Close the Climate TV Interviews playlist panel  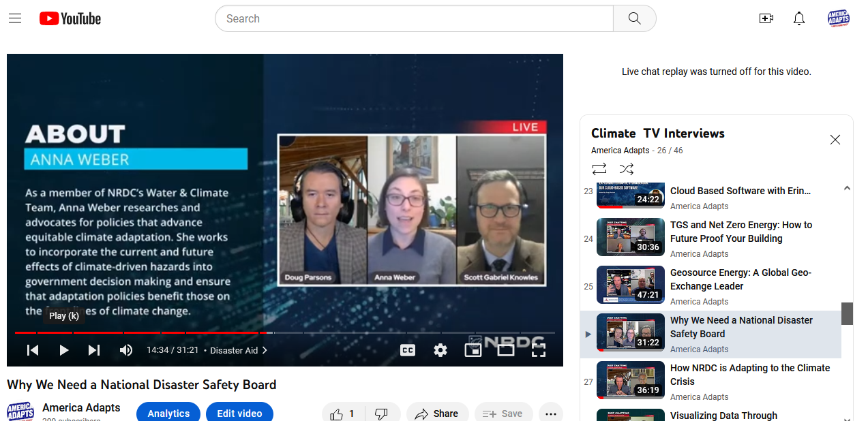tap(835, 140)
